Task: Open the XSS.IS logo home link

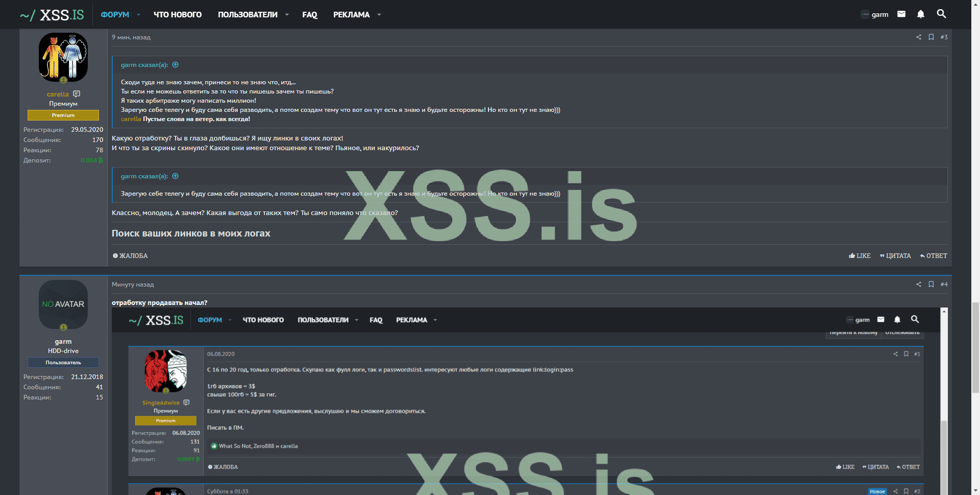Action: point(52,15)
